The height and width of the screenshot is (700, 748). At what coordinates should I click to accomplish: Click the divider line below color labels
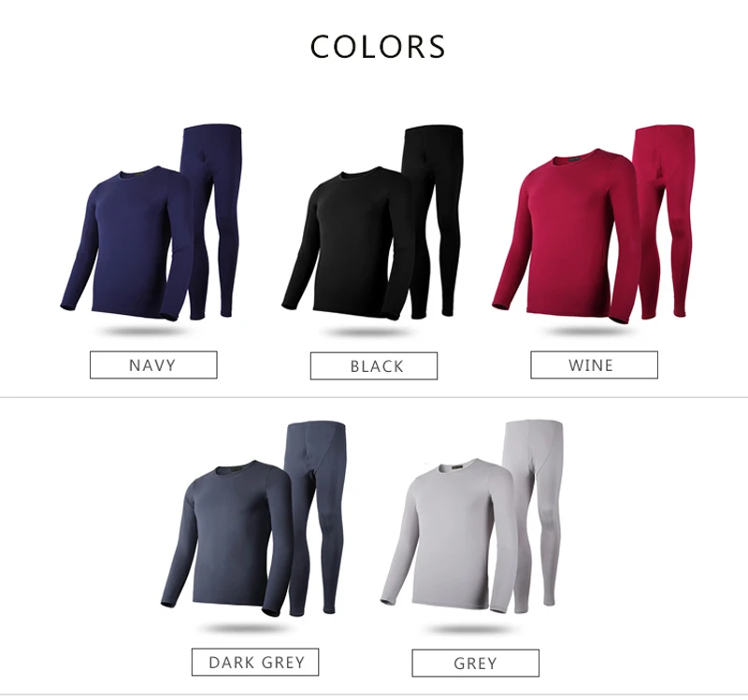click(x=374, y=397)
